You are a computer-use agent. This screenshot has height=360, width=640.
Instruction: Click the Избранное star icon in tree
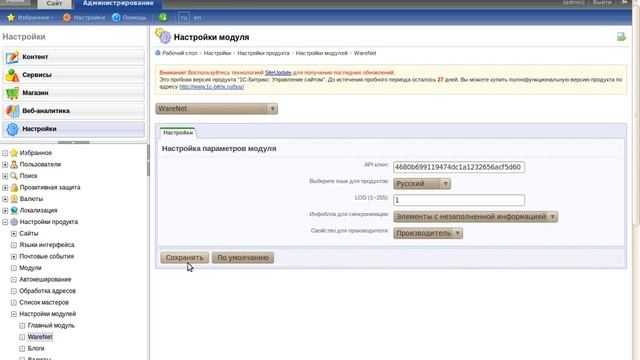(x=14, y=153)
